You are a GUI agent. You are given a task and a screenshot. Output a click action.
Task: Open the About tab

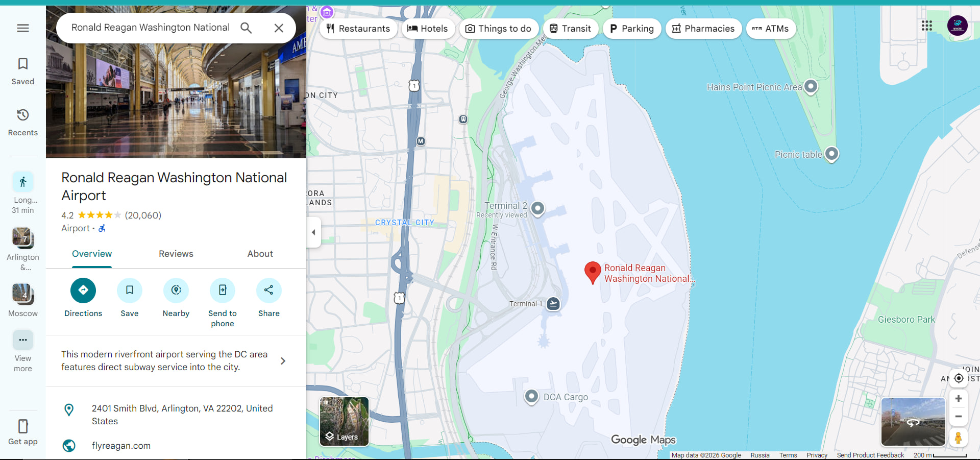260,254
